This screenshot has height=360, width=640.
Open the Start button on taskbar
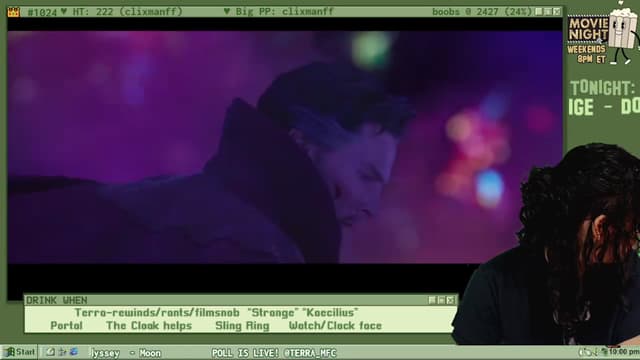(20, 352)
